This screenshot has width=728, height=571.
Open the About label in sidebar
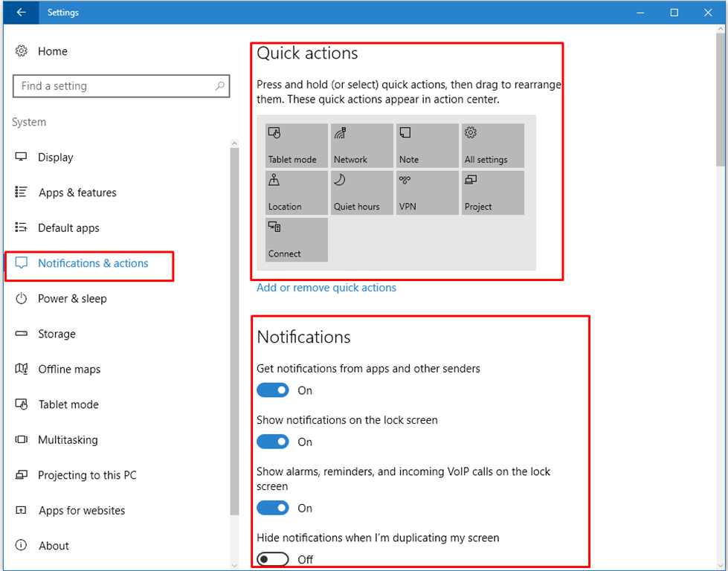click(x=54, y=546)
